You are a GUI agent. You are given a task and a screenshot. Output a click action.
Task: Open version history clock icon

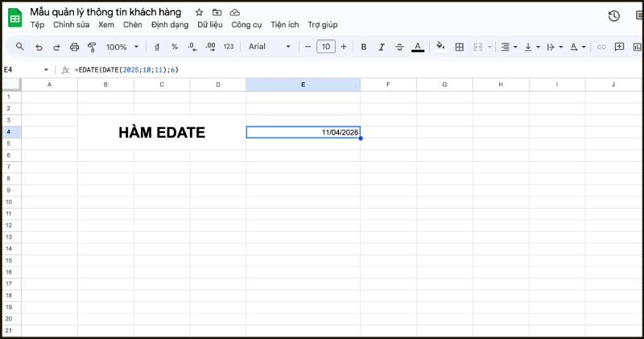pyautogui.click(x=614, y=16)
